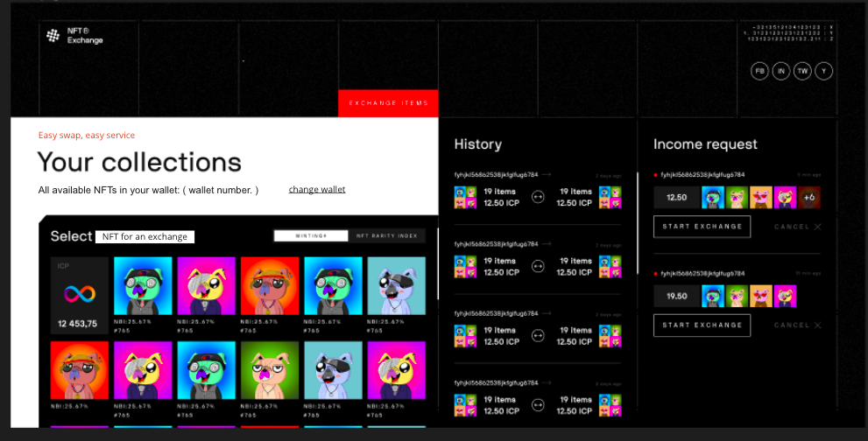The image size is (868, 441).
Task: Start exchange for the 19.50 request
Action: tap(702, 325)
